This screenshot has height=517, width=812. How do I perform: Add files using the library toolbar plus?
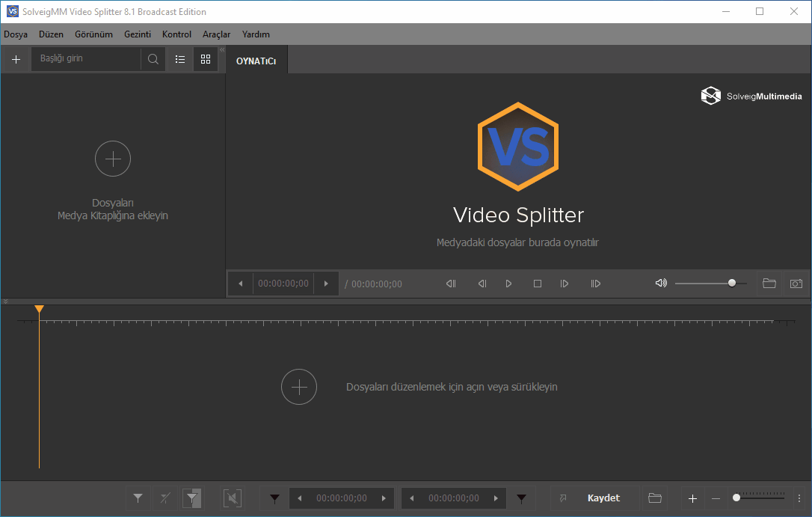(16, 59)
